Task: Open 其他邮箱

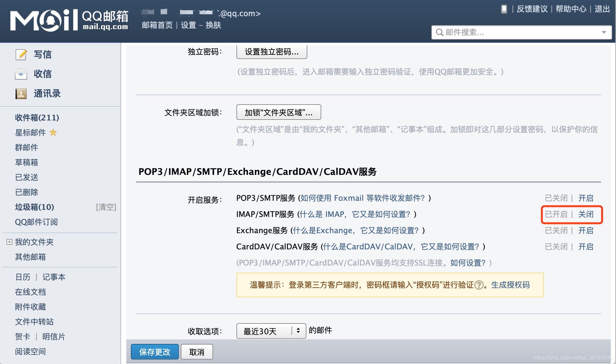Action: pyautogui.click(x=30, y=257)
